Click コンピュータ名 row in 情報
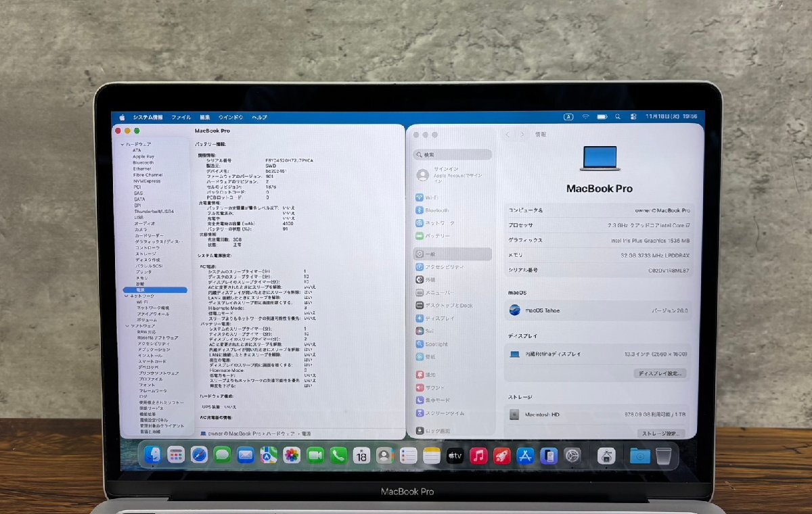 point(600,210)
